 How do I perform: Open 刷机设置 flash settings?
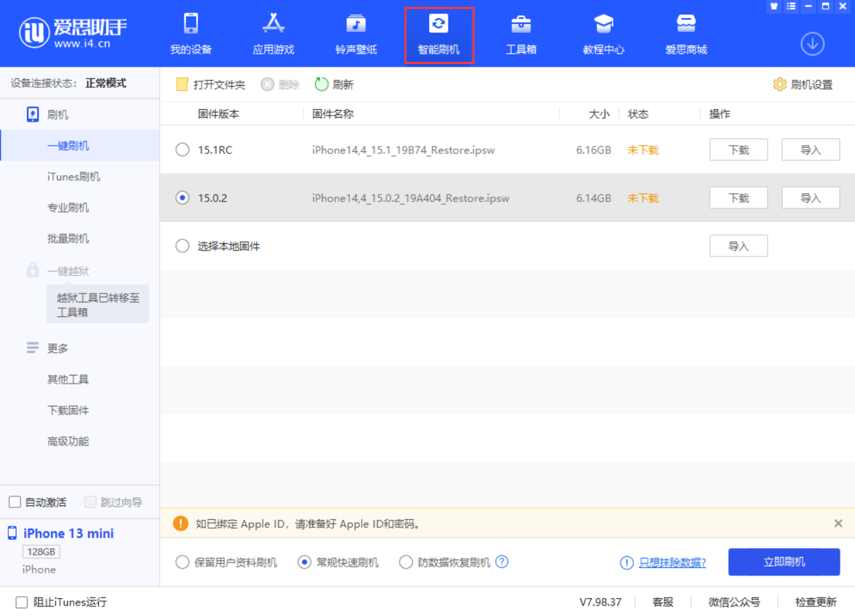pyautogui.click(x=803, y=85)
